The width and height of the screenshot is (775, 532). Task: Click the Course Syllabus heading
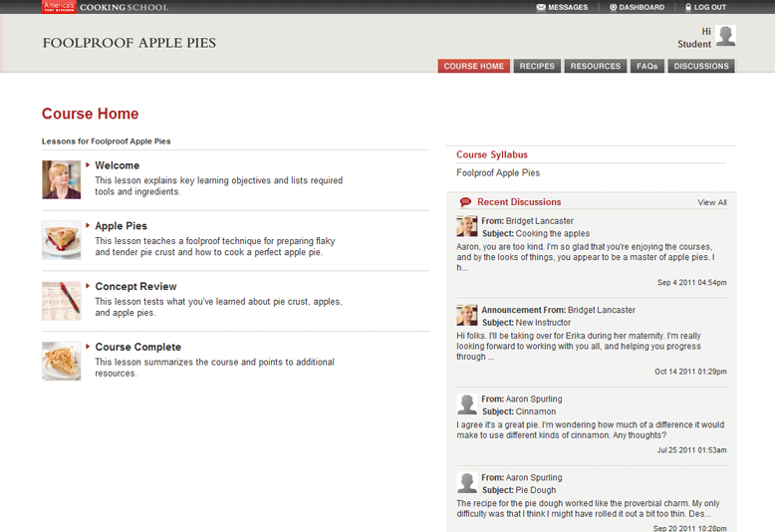click(x=492, y=154)
